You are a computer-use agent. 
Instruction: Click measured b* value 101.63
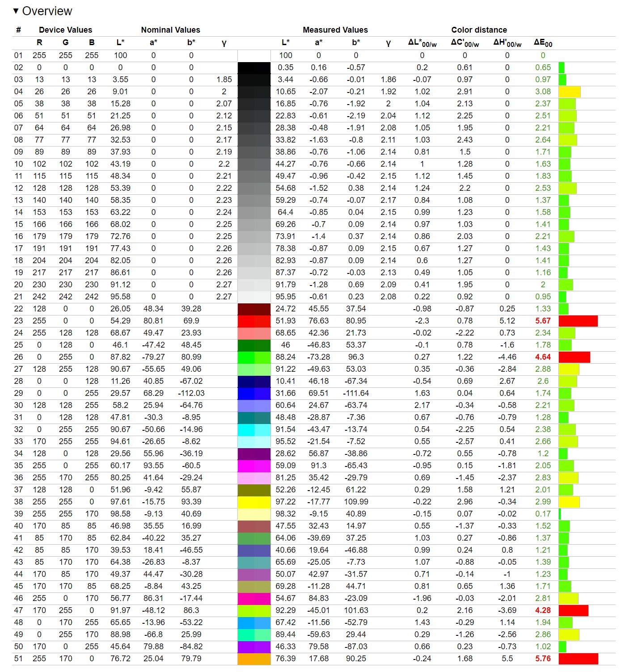[356, 610]
